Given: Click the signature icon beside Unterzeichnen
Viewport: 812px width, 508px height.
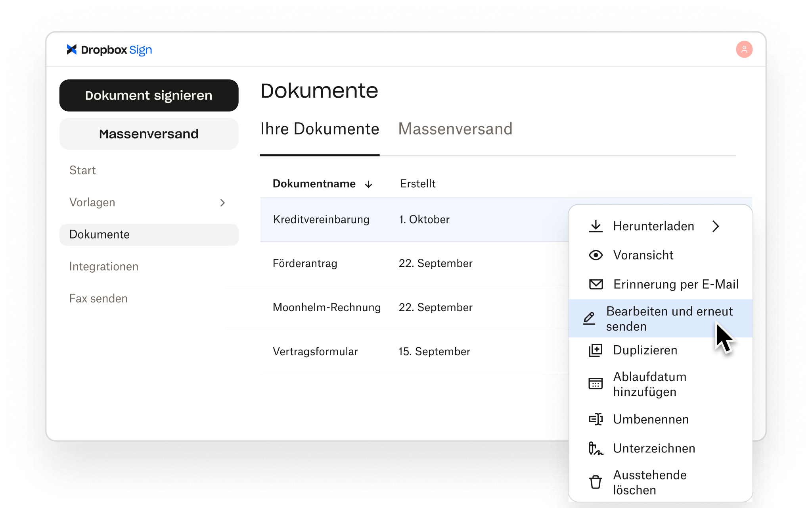Looking at the screenshot, I should coord(596,448).
